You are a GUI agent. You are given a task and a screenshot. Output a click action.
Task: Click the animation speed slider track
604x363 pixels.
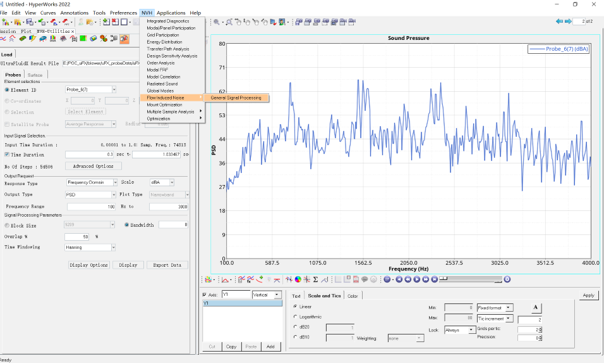point(471,279)
